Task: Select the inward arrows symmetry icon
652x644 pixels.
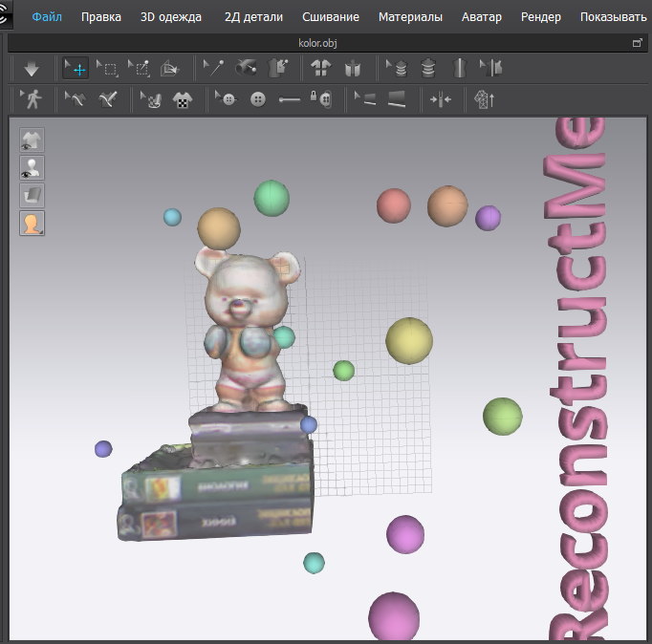Action: [441, 99]
